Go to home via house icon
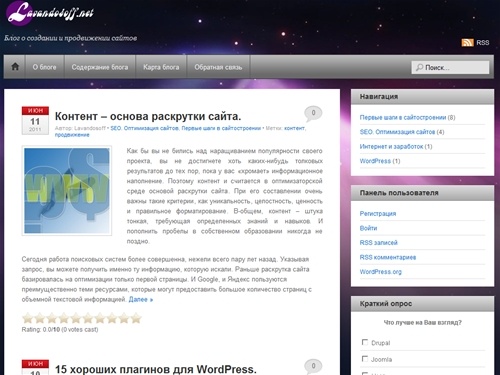The height and width of the screenshot is (375, 500). [15, 67]
